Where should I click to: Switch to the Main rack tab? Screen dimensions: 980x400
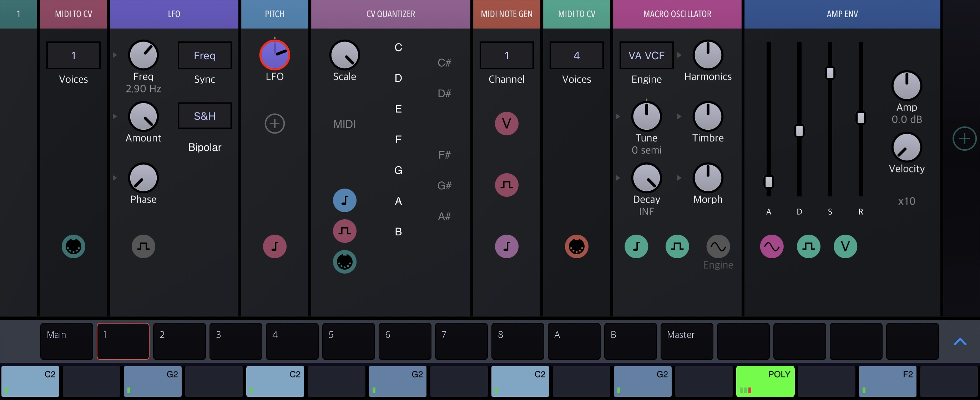tap(67, 341)
